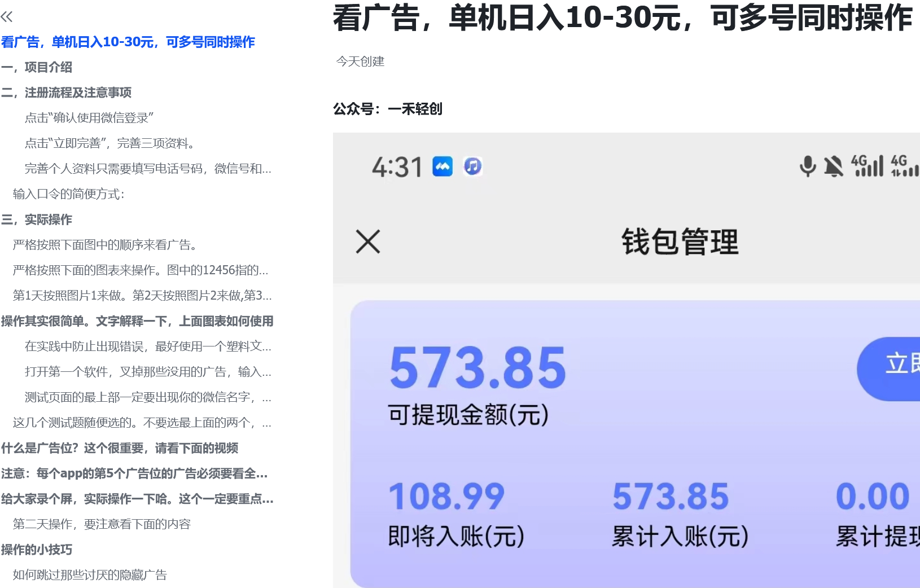Image resolution: width=920 pixels, height=588 pixels.
Task: Select 输入口令的简便方式 outline entry
Action: tap(69, 194)
